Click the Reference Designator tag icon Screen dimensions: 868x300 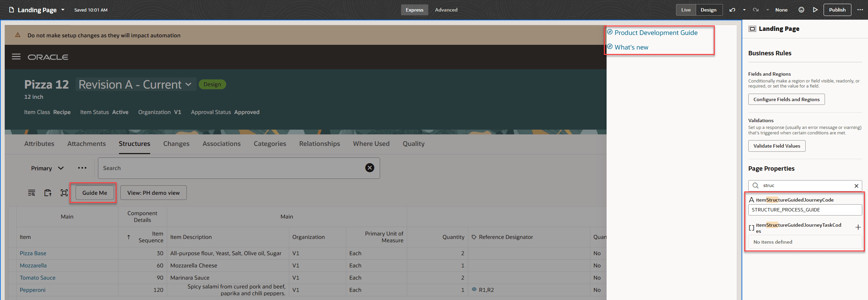[474, 237]
